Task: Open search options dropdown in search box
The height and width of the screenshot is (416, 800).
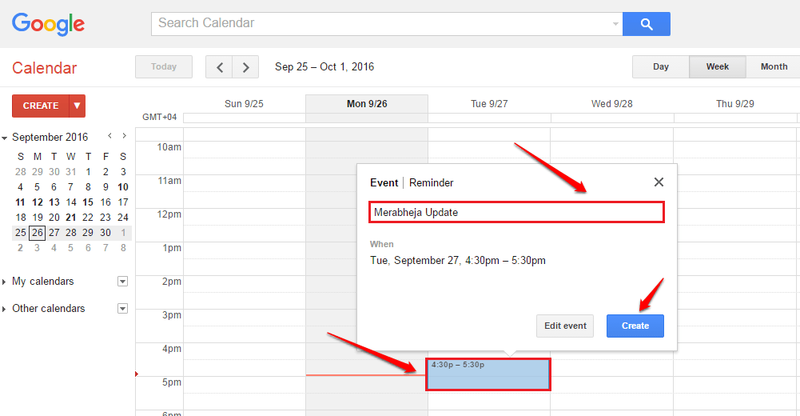Action: [x=615, y=24]
